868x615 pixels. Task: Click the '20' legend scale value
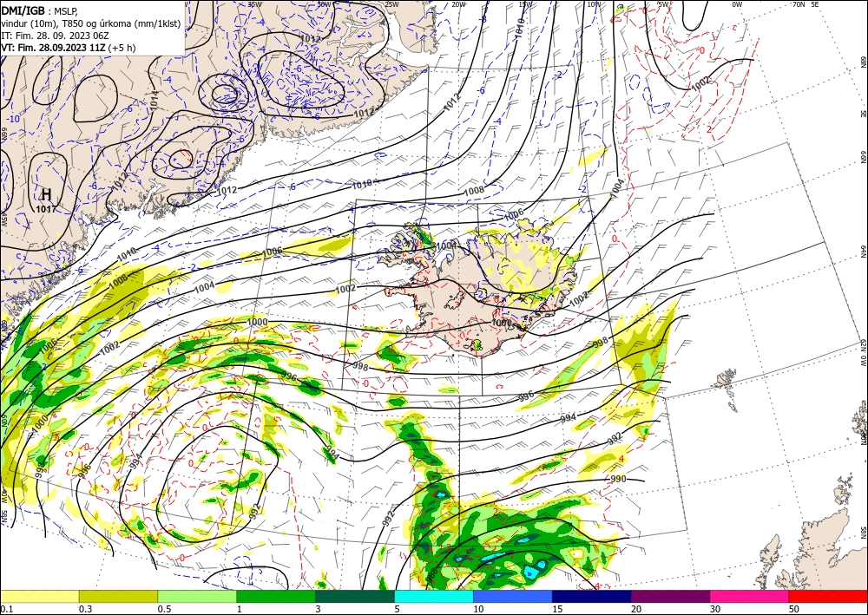tap(636, 609)
